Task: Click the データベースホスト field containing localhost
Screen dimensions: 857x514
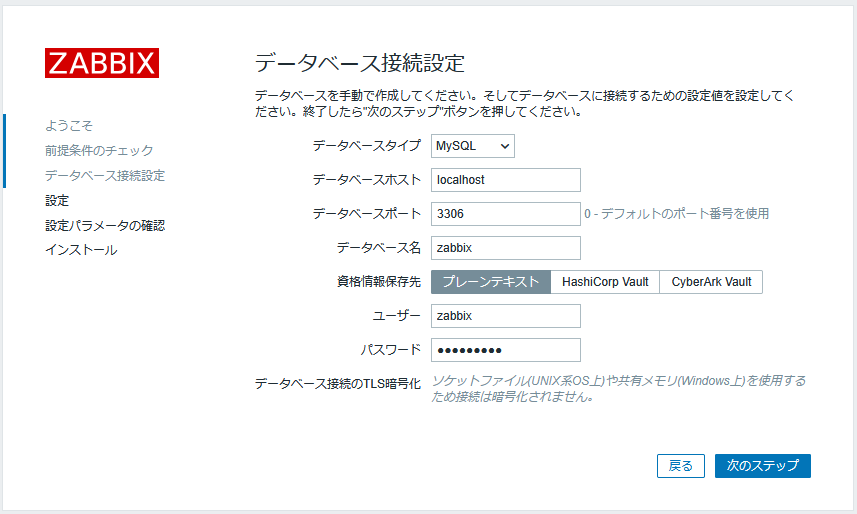Action: coord(506,180)
